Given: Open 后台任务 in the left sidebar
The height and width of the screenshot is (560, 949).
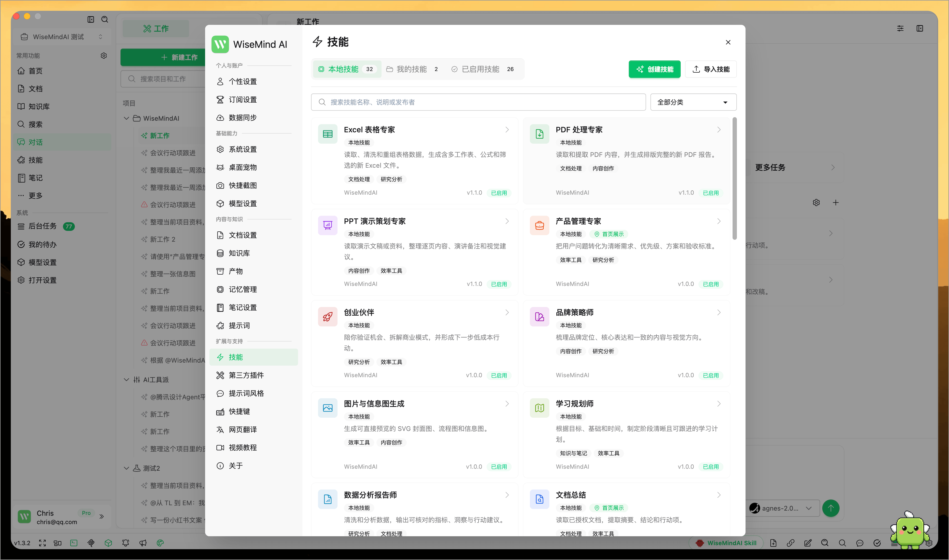Looking at the screenshot, I should pos(62,227).
